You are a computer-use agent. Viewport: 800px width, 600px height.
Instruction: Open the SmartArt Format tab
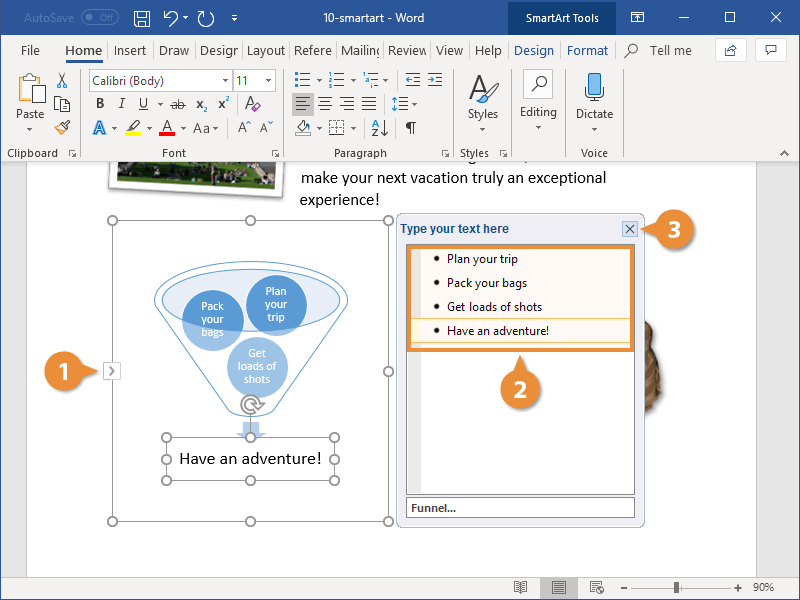click(x=587, y=50)
